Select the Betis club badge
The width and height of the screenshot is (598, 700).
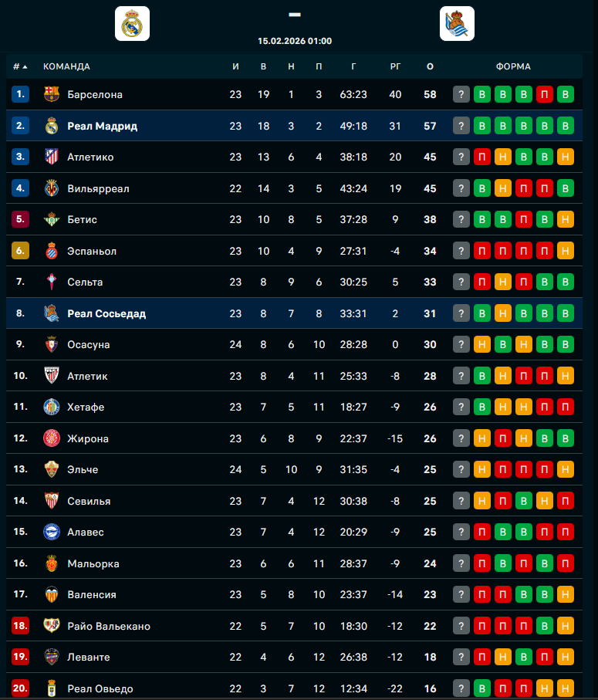tap(52, 219)
